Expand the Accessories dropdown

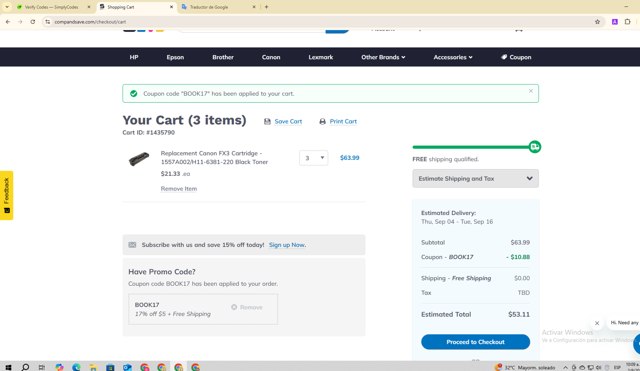453,57
